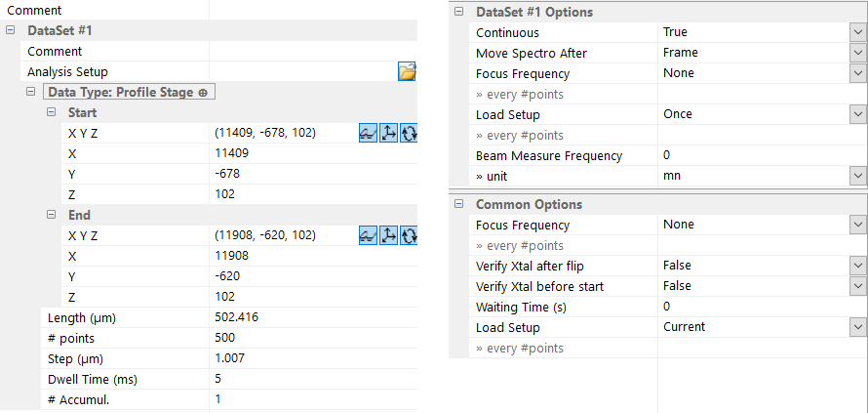The image size is (868, 413).
Task: Click the Dwell Time value field
Action: pos(310,379)
